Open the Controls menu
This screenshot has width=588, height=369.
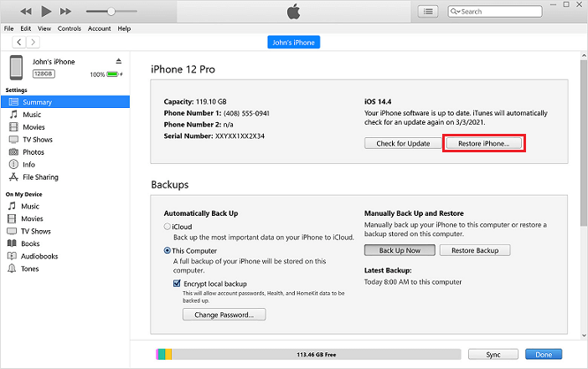pyautogui.click(x=70, y=28)
